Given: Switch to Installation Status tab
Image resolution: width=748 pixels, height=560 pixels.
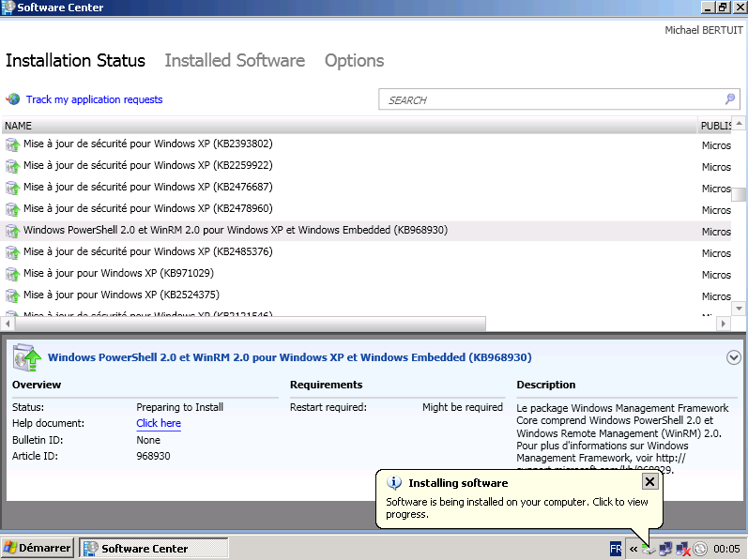Looking at the screenshot, I should coord(75,61).
